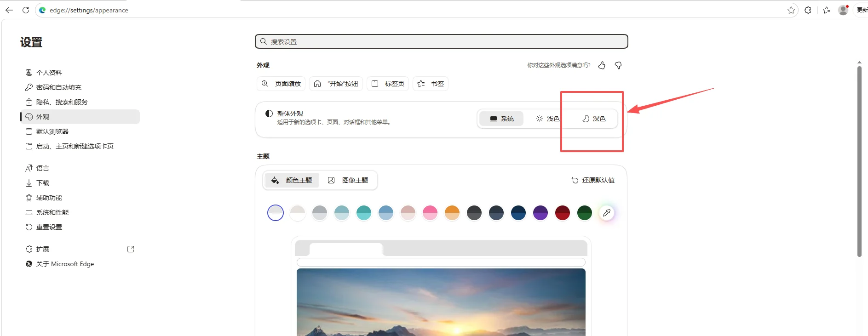Choose the hot pink color theme swatch
868x336 pixels.
(430, 213)
